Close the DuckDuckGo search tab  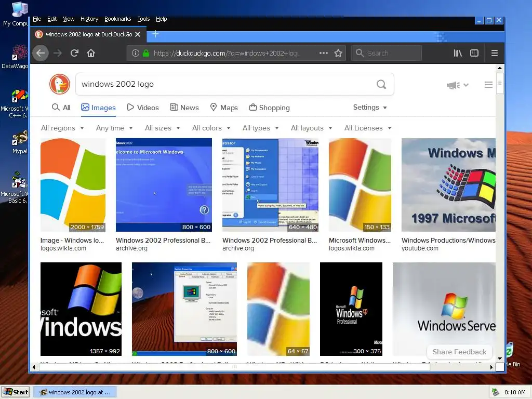[x=138, y=34]
